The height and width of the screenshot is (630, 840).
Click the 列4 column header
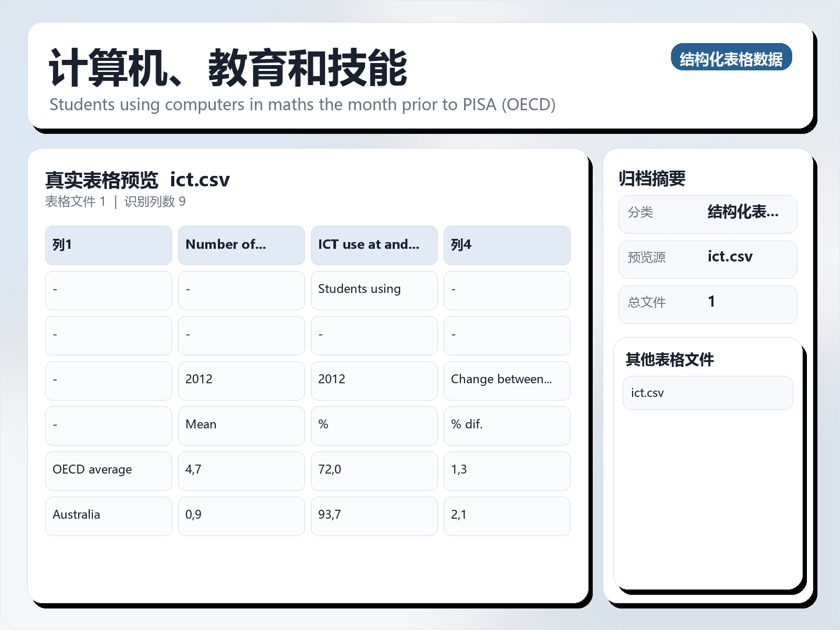507,245
